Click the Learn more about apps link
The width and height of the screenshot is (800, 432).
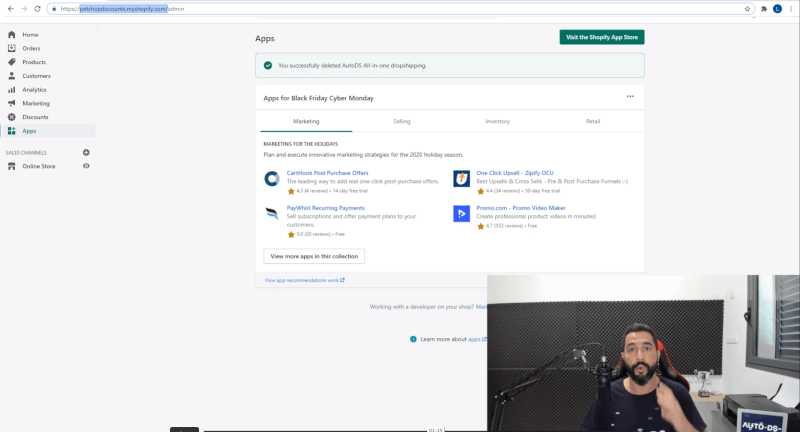pos(478,339)
